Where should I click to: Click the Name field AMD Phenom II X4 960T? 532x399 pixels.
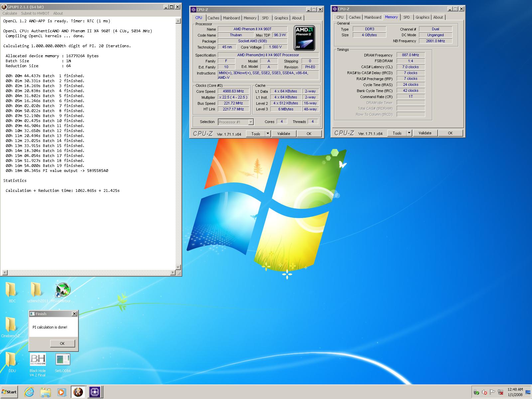pos(253,29)
